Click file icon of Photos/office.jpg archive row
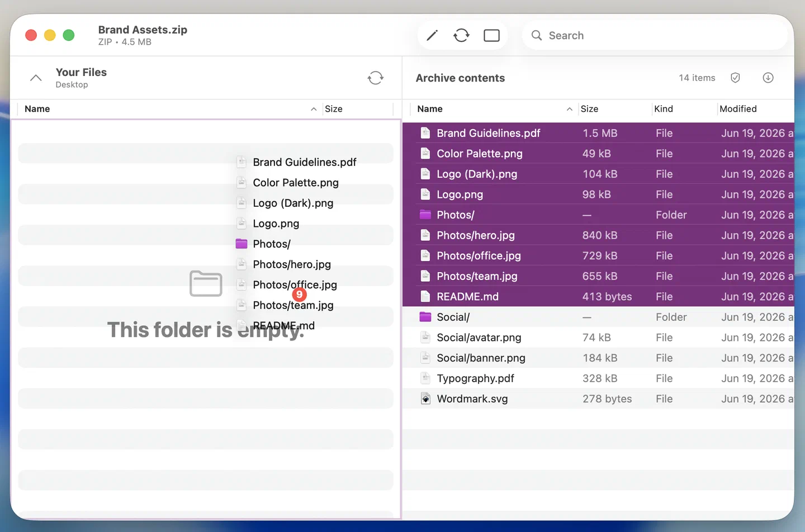The width and height of the screenshot is (805, 532). [425, 256]
